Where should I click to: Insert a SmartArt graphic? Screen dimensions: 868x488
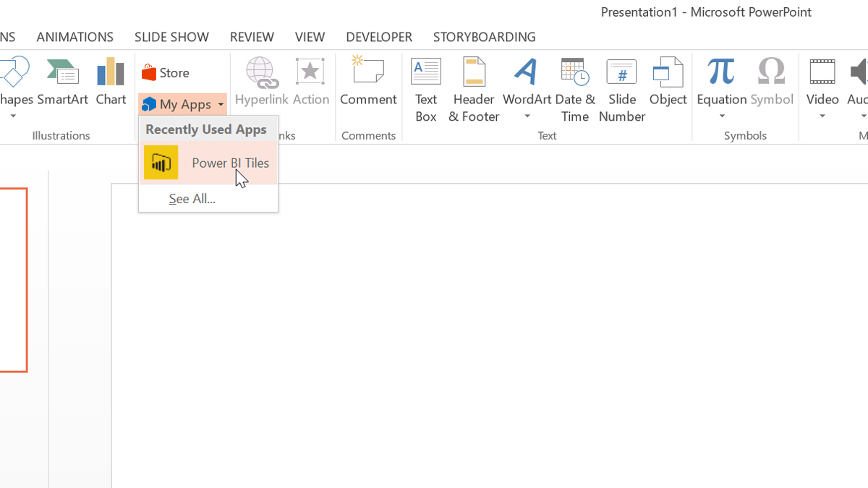[x=63, y=82]
